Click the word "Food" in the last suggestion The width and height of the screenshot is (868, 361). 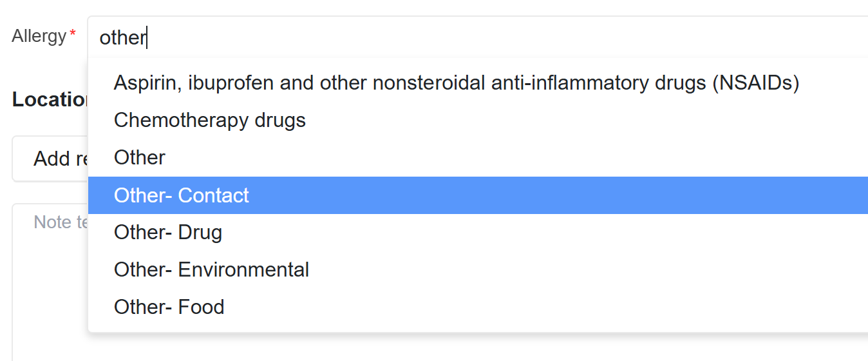pos(201,307)
